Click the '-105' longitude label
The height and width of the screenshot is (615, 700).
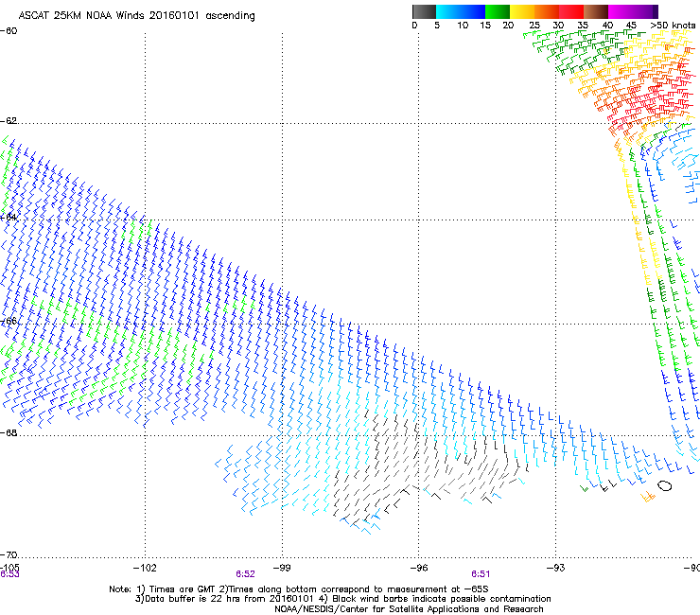pos(9,568)
